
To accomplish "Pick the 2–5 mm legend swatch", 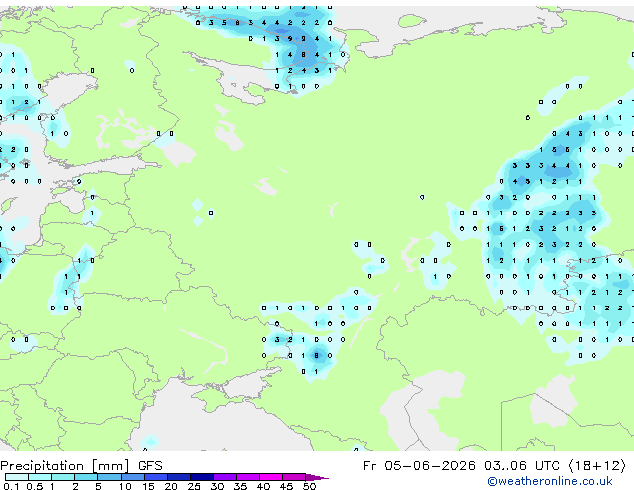I will pyautogui.click(x=86, y=477).
